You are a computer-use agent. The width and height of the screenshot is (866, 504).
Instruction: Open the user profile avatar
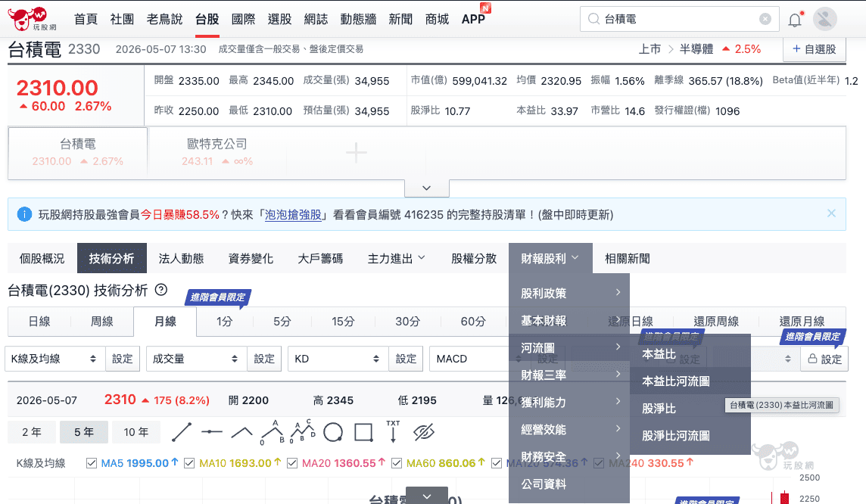(x=825, y=20)
